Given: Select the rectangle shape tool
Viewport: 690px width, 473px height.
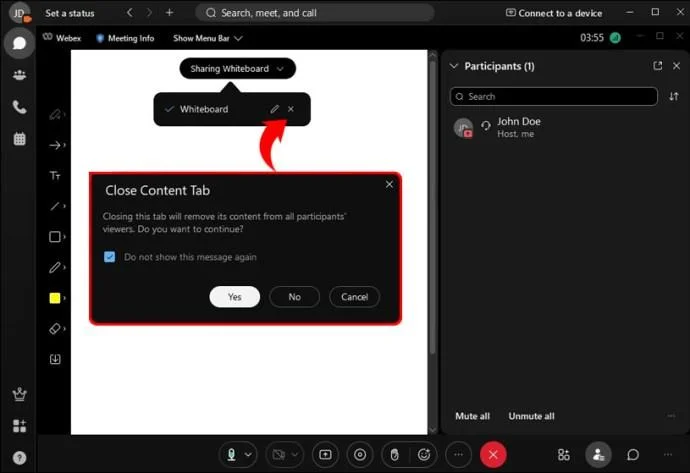Looking at the screenshot, I should click(55, 237).
